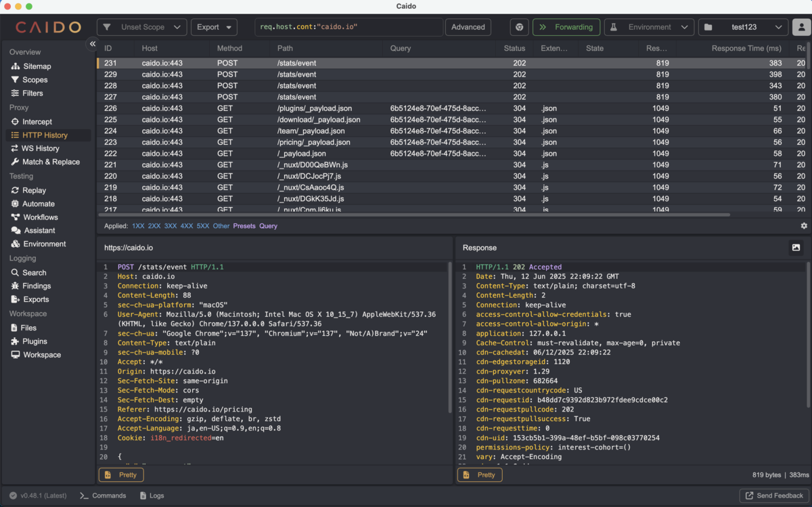Toggle Pretty view in the request pane
This screenshot has height=507, width=812.
pyautogui.click(x=121, y=475)
